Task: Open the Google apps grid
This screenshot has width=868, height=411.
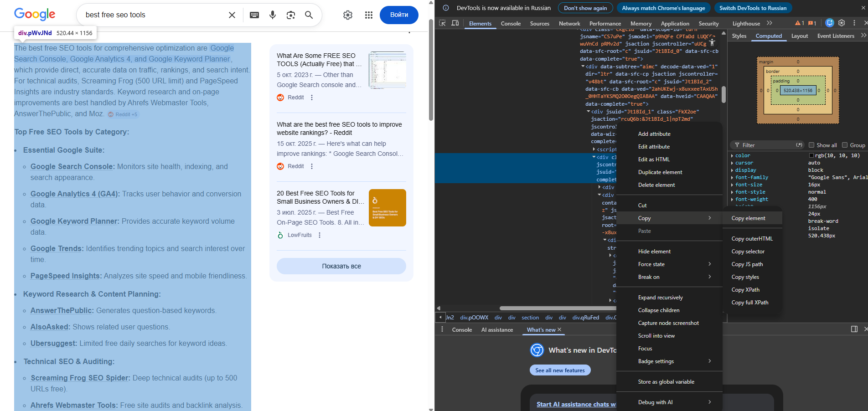Action: (x=369, y=15)
